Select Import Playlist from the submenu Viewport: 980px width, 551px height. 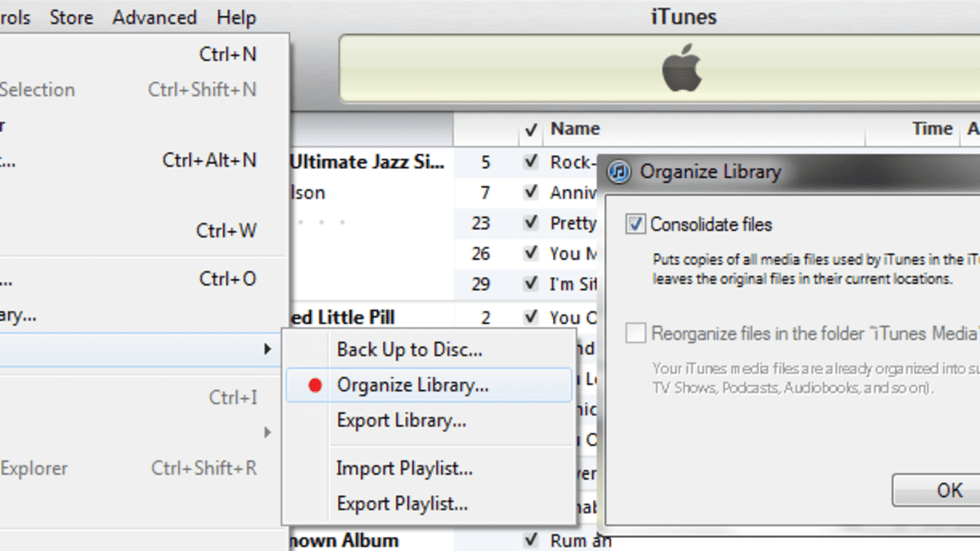(x=404, y=468)
